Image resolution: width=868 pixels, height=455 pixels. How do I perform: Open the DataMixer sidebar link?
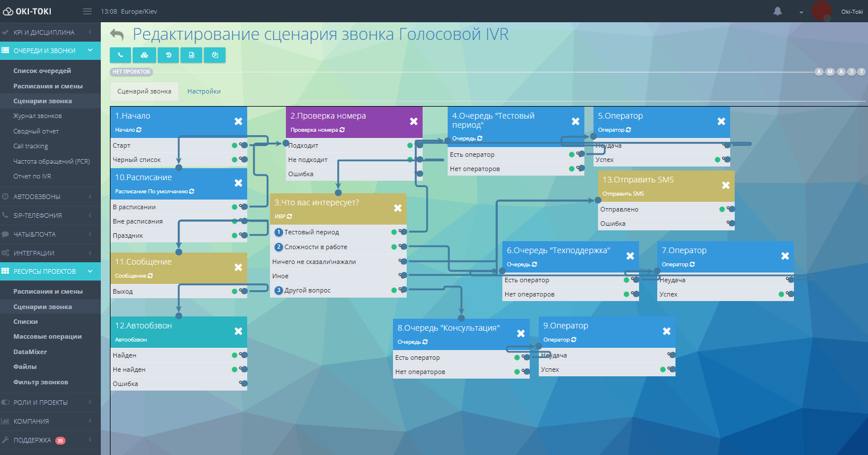coord(30,352)
